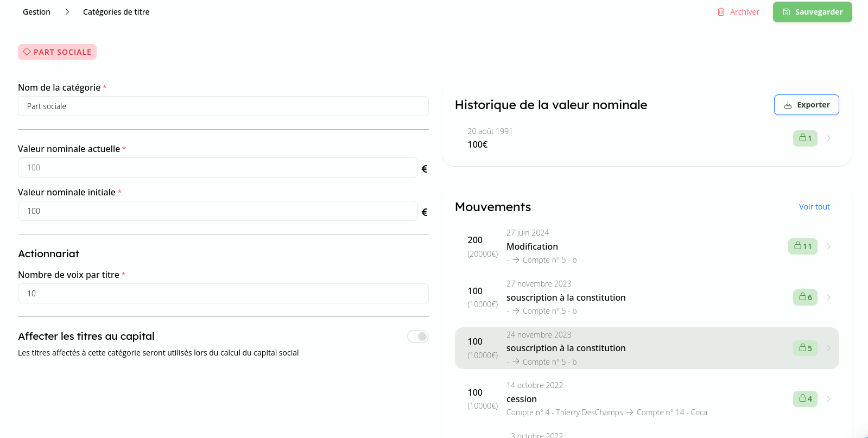Click the lock badge numbered 6
The width and height of the screenshot is (868, 438).
pos(805,297)
